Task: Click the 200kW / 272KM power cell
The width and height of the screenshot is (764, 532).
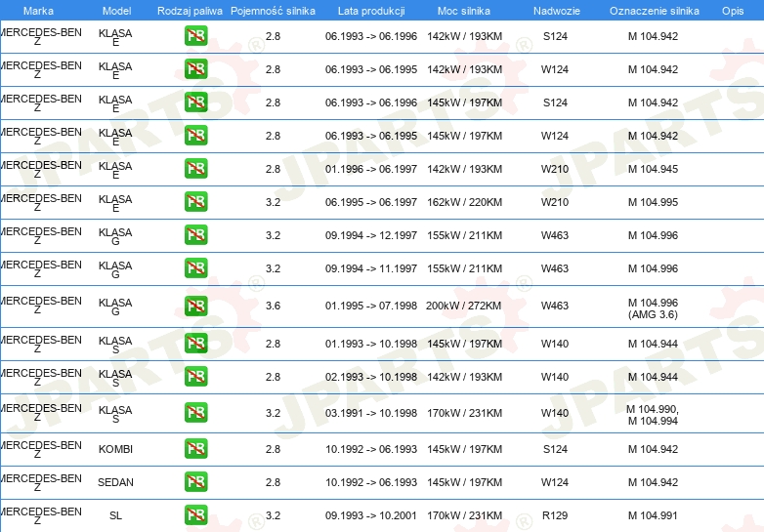Action: click(463, 306)
